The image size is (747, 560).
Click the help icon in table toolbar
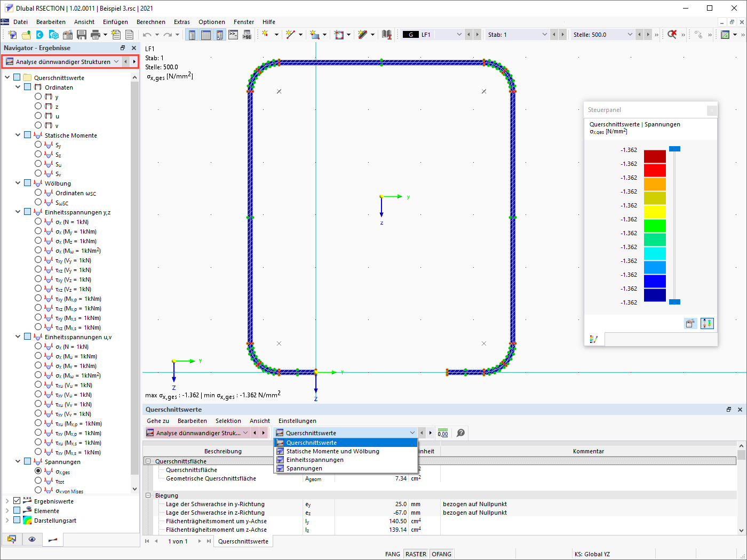point(461,433)
